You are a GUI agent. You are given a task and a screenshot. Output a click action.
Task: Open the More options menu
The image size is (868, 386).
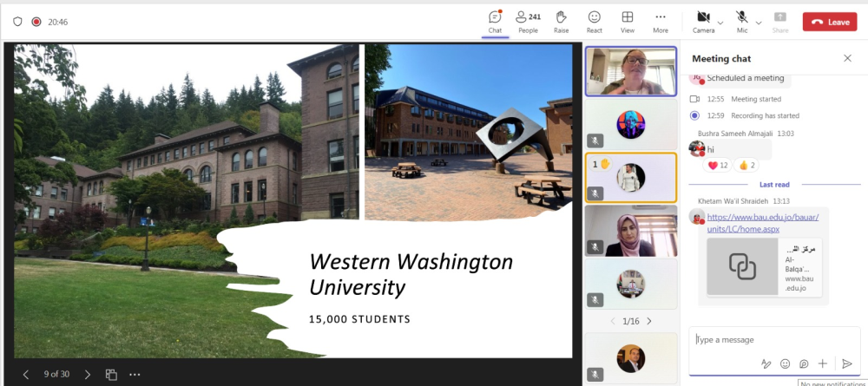[661, 21]
